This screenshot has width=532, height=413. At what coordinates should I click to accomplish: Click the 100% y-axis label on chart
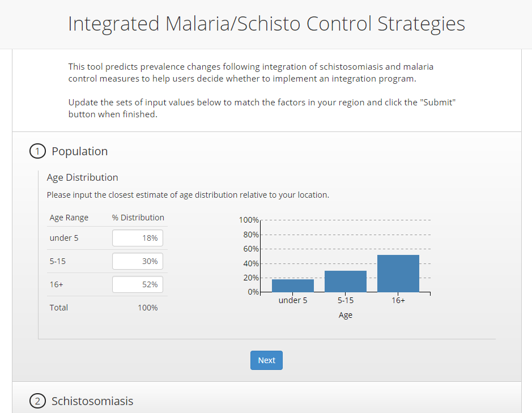(248, 220)
